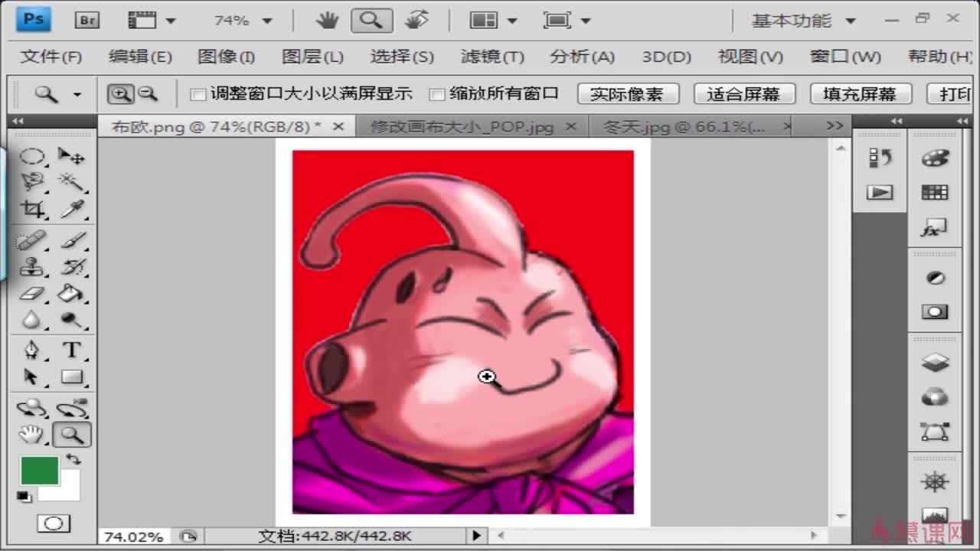980x551 pixels.
Task: Select the Lasso tool
Action: tap(31, 182)
